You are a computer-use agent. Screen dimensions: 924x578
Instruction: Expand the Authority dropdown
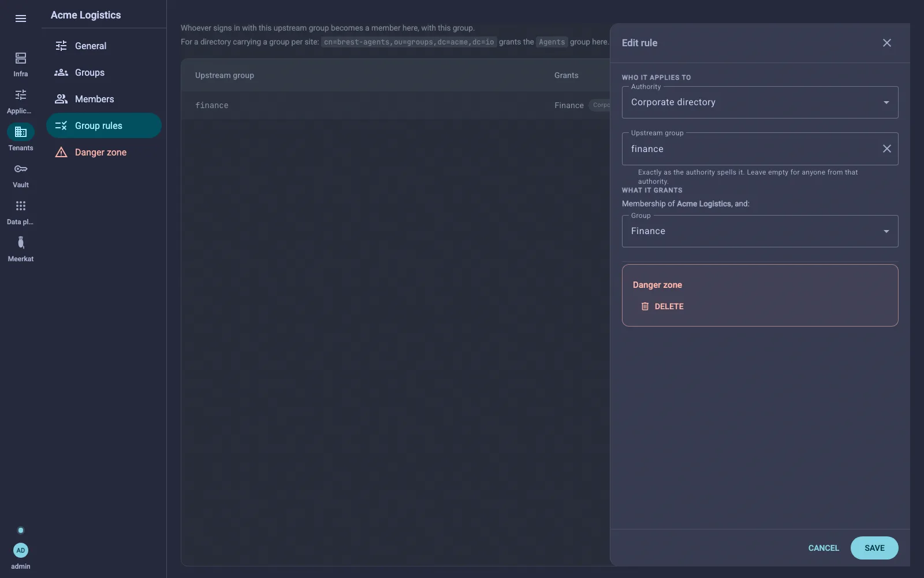760,102
